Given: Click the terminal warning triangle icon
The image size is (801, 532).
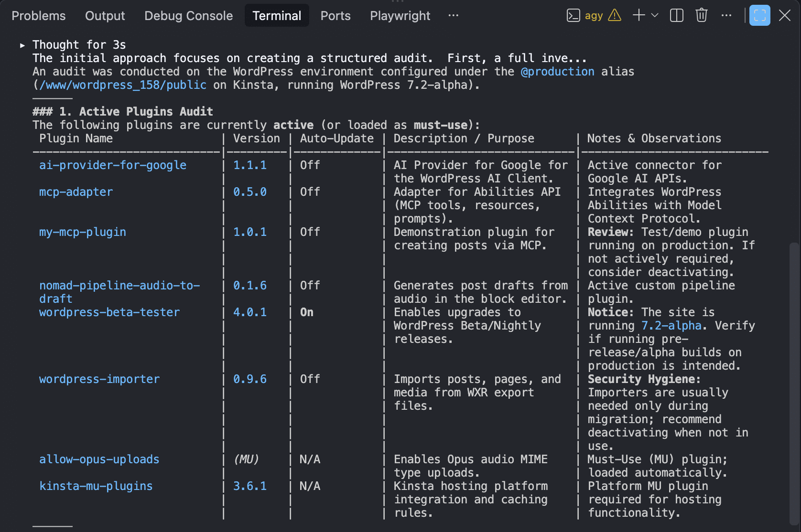Looking at the screenshot, I should click(x=615, y=16).
